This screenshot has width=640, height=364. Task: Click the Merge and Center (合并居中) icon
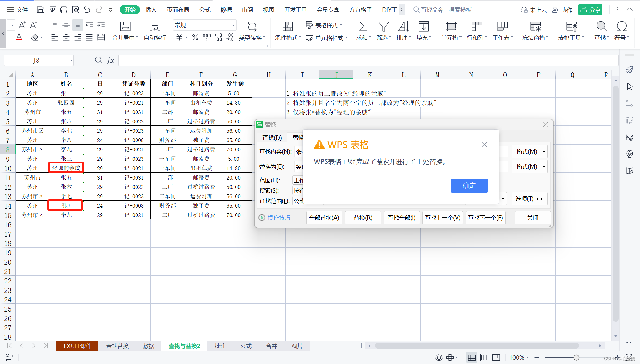[125, 27]
